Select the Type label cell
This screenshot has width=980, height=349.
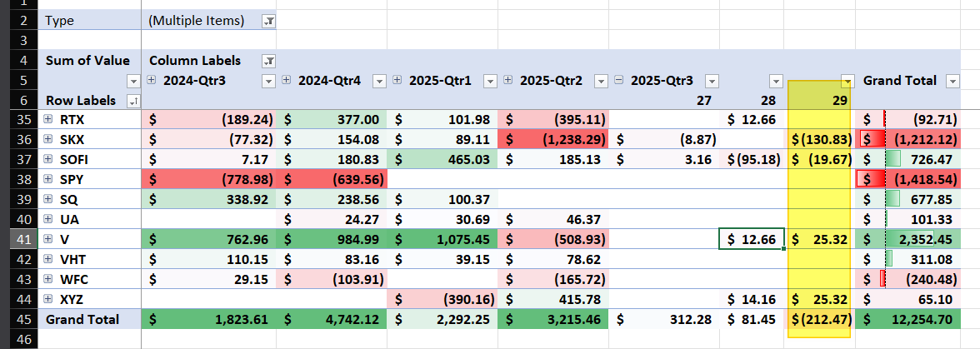point(90,21)
